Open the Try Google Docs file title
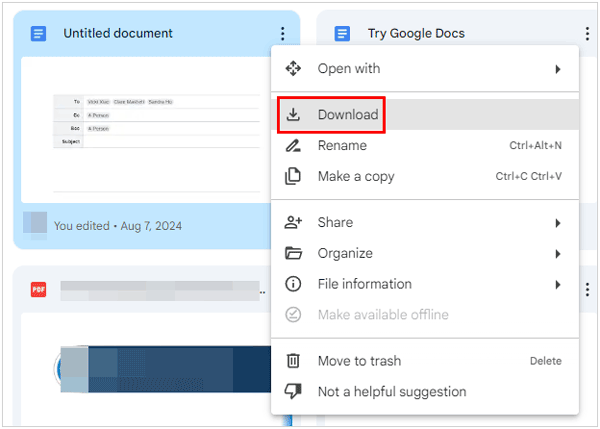Image resolution: width=600 pixels, height=429 pixels. coord(416,34)
